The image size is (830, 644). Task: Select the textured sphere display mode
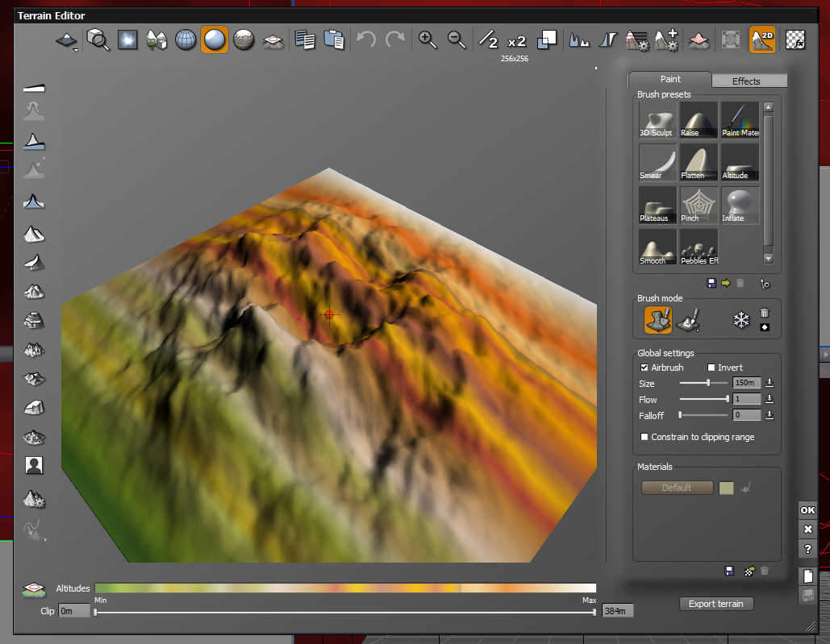[244, 39]
